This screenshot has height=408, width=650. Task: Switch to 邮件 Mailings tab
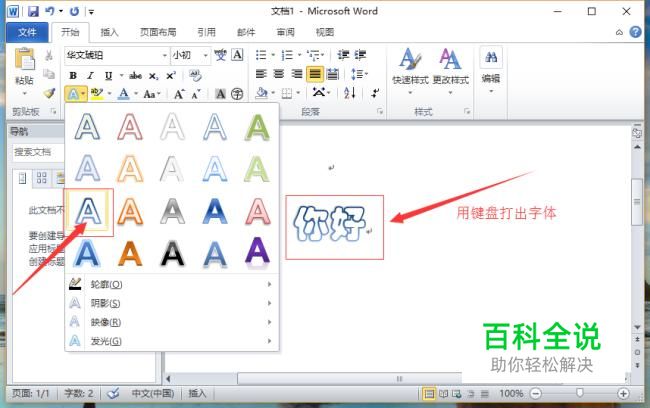coord(246,32)
